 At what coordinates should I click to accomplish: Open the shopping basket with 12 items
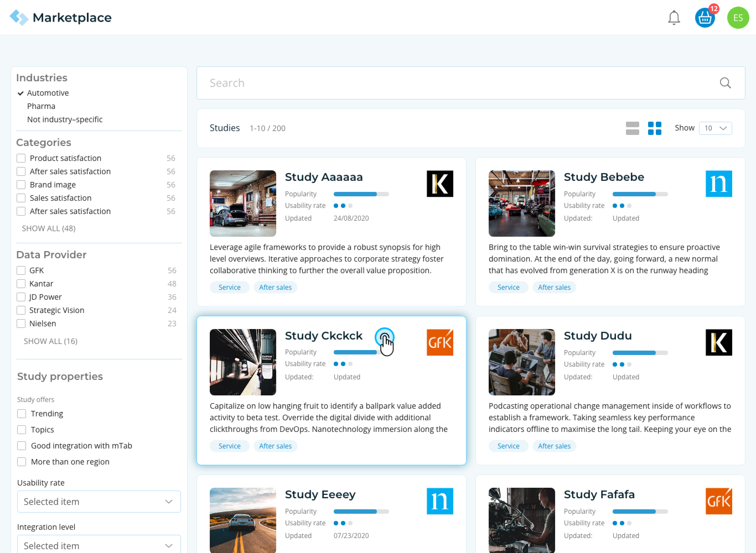tap(705, 17)
